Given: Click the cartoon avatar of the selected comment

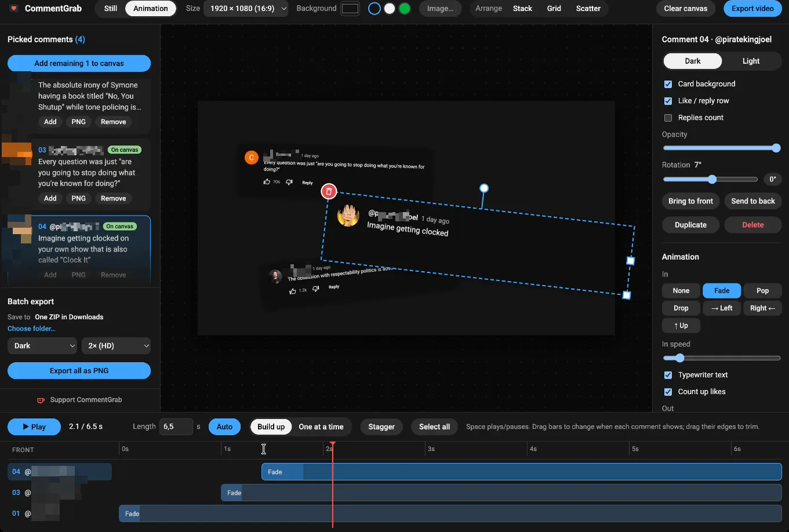Looking at the screenshot, I should 348,216.
